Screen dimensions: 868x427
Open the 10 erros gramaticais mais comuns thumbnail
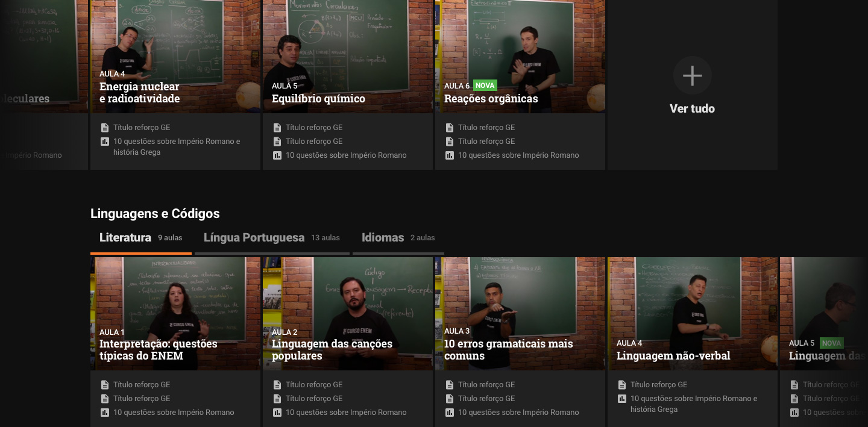520,314
